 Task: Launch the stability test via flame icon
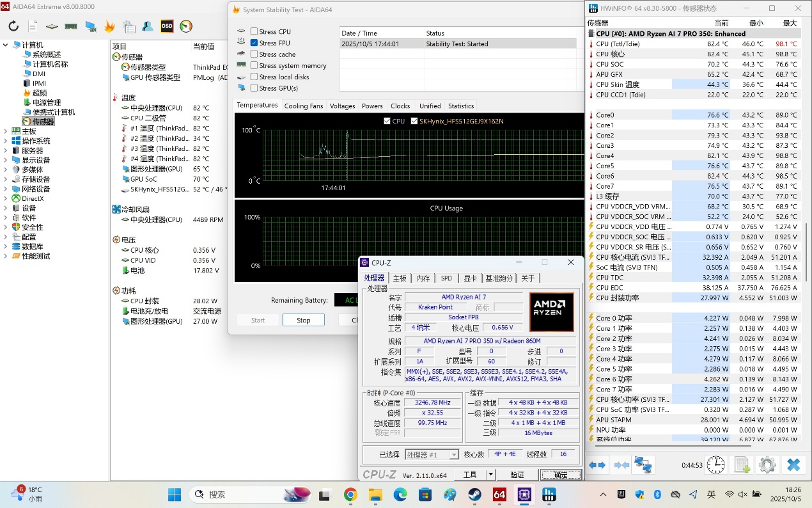point(109,26)
